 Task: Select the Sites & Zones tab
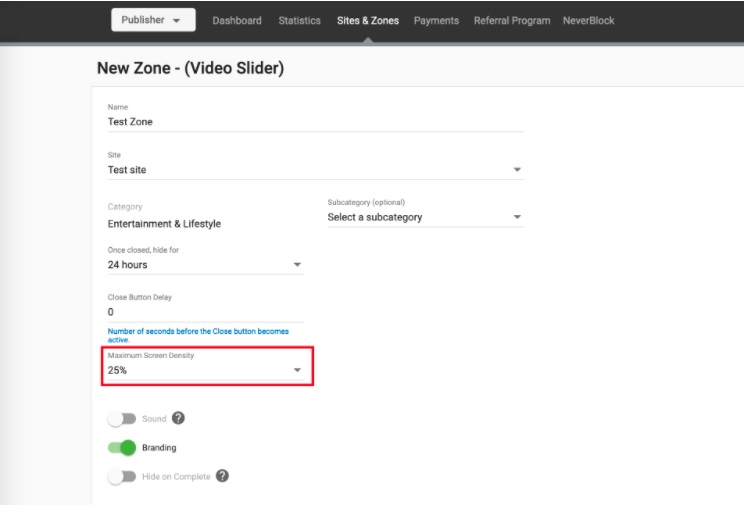[368, 20]
